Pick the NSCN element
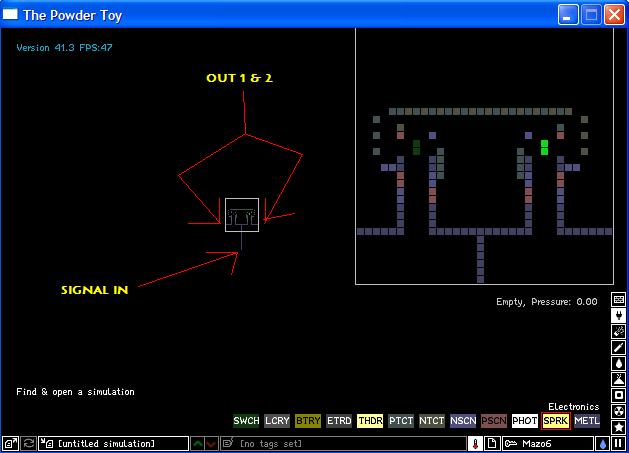This screenshot has width=629, height=453. 463,422
